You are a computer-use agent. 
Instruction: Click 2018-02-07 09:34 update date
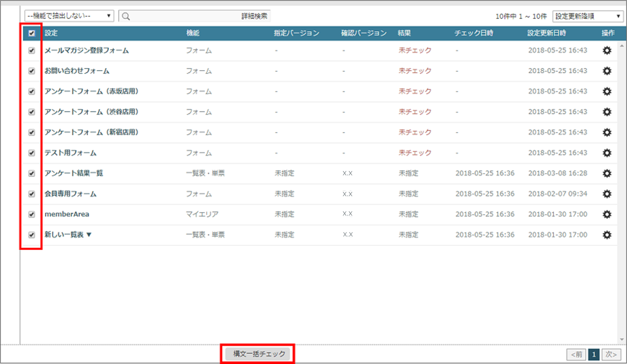pyautogui.click(x=558, y=194)
